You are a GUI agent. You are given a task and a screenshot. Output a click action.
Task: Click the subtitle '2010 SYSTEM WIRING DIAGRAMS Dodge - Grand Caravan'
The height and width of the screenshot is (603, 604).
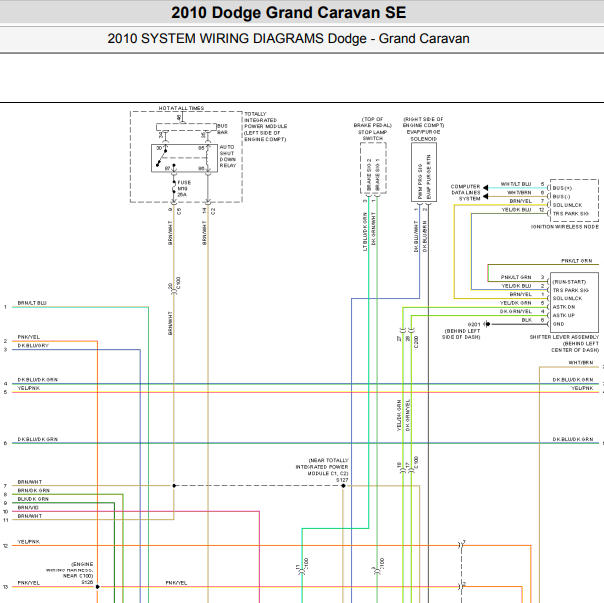(x=288, y=39)
